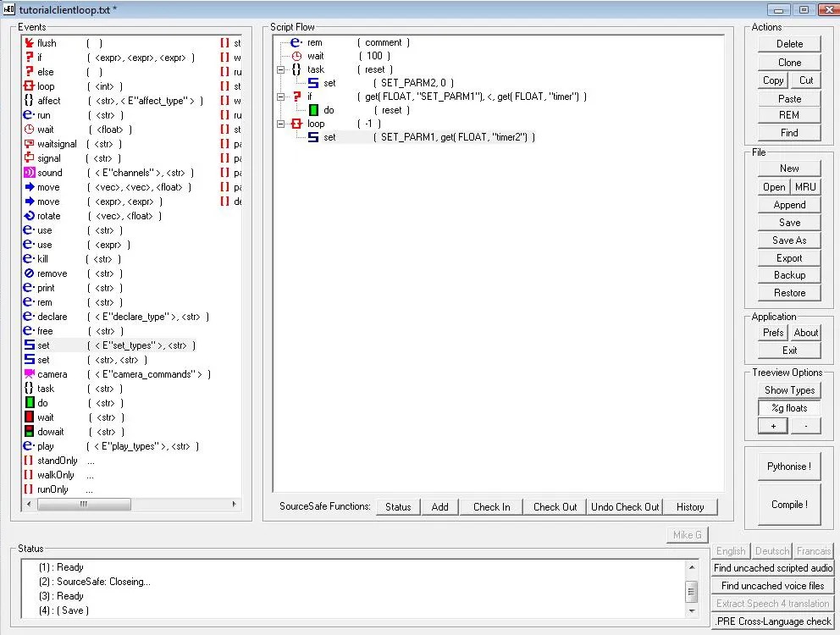Click the affect braces icon
Image resolution: width=840 pixels, height=635 pixels.
point(30,100)
